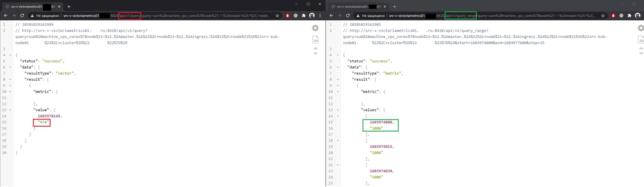Image resolution: width=644 pixels, height=187 pixels.
Task: Reload the page in right browser window
Action: click(348, 16)
